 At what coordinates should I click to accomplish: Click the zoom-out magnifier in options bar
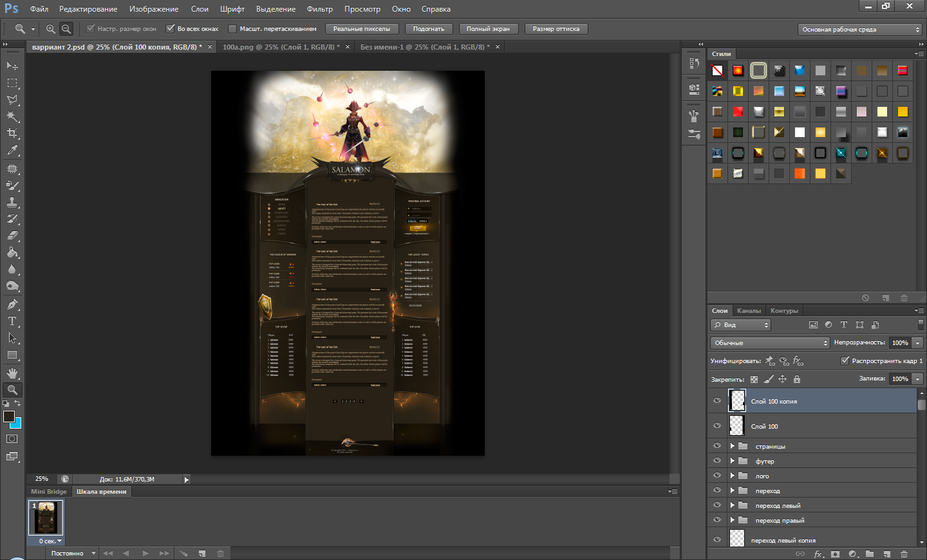(x=66, y=29)
